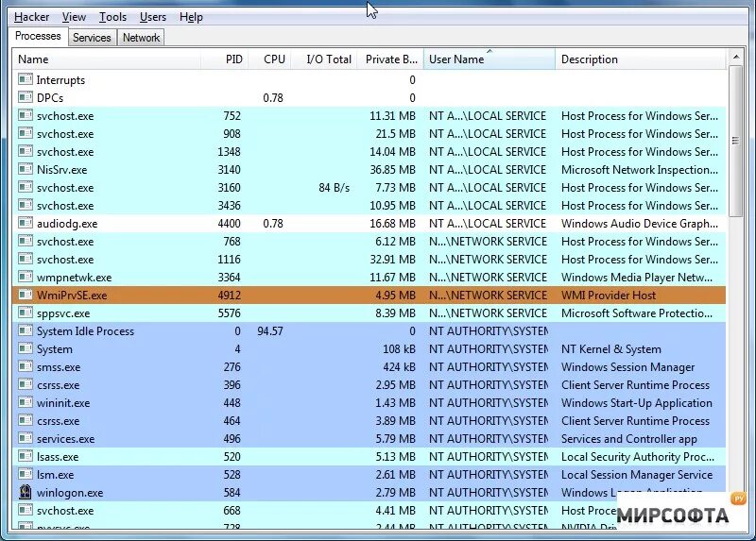
Task: Click the 'WMI Provider Host' description
Action: pos(609,296)
